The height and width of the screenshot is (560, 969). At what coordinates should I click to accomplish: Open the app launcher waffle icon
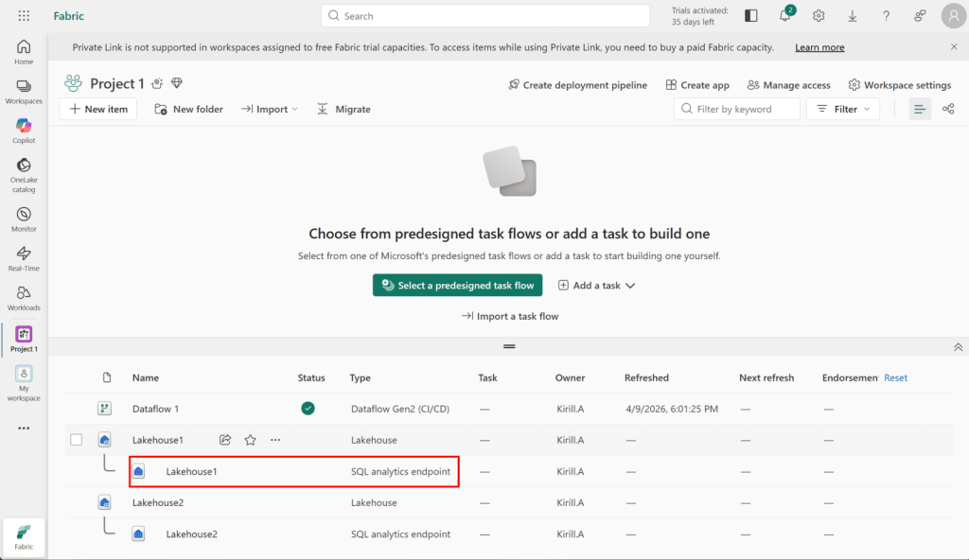24,16
